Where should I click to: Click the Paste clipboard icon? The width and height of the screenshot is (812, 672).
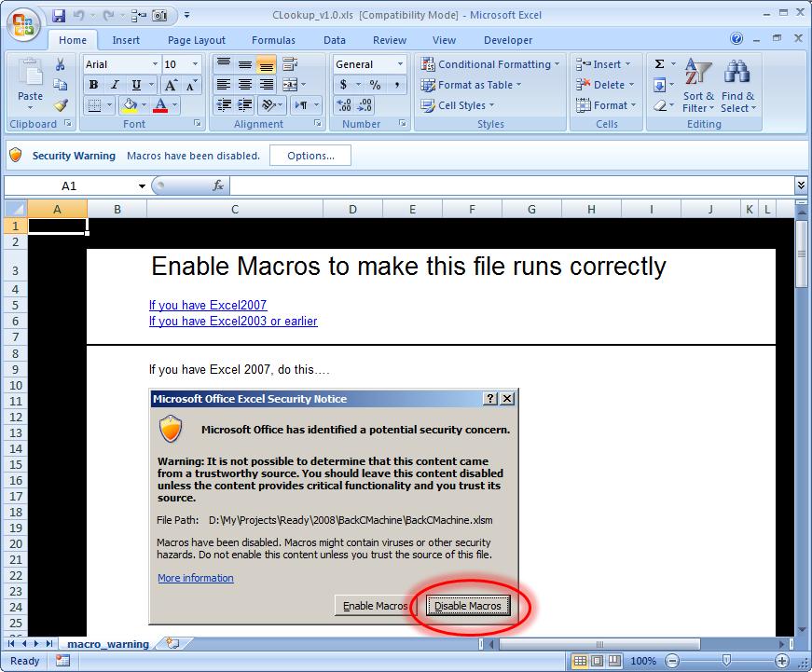pos(30,73)
